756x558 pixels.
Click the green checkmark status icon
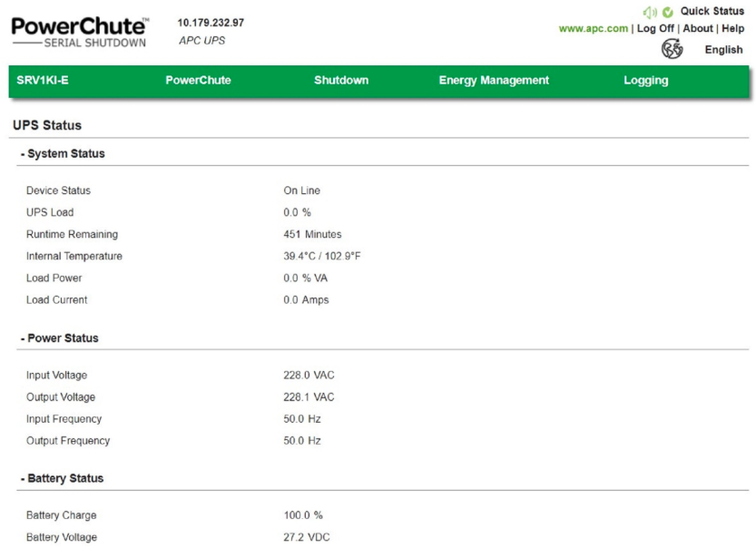click(x=668, y=12)
